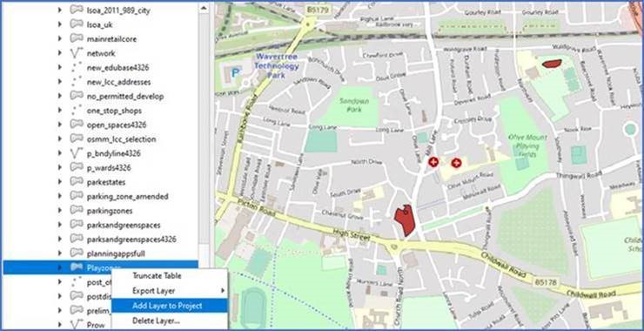The height and width of the screenshot is (331, 644).
Task: Expand the lsoa_2011_989_city tree node
Action: pos(60,10)
